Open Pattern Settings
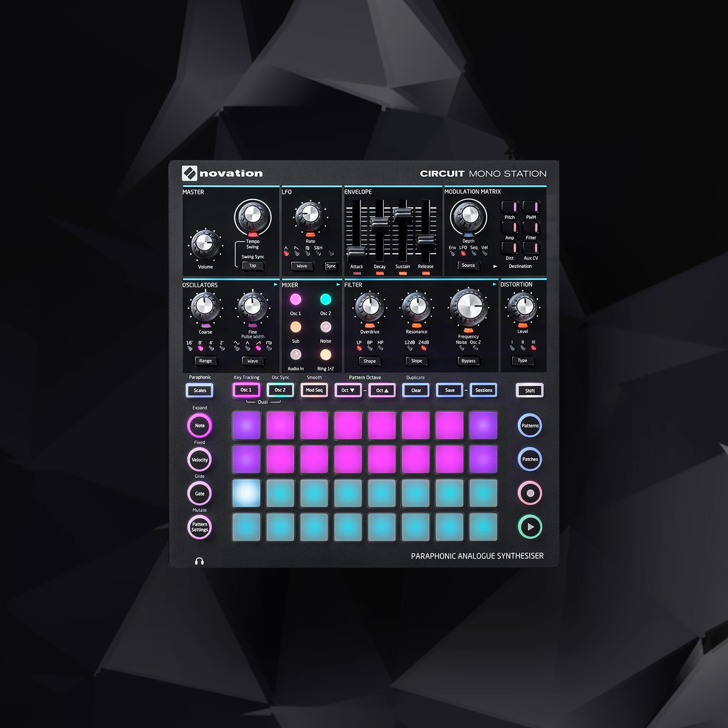 point(199,527)
